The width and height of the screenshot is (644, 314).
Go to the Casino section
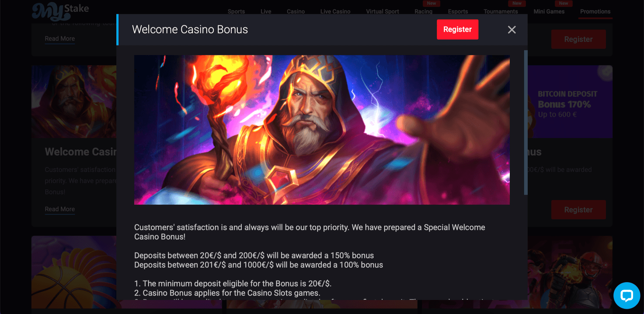pos(296,11)
